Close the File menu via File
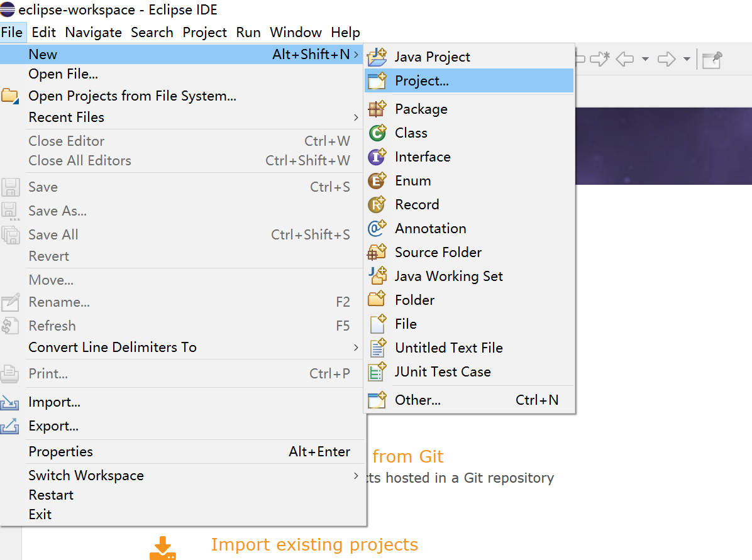 click(x=12, y=32)
